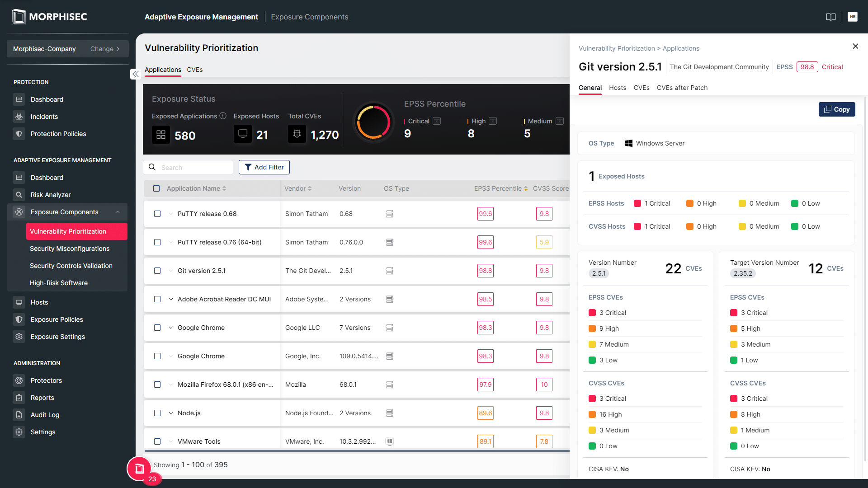
Task: Open Security Controls Validation page
Action: 71,266
